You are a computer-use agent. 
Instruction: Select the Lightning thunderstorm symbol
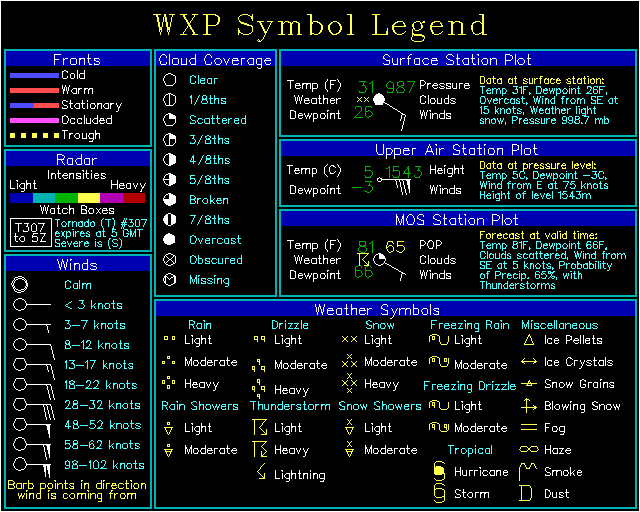click(260, 473)
